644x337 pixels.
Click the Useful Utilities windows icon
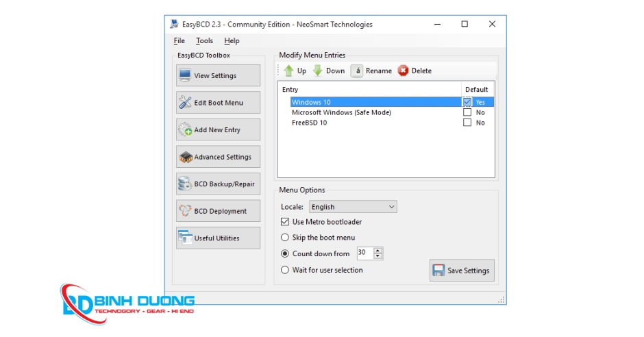[185, 238]
